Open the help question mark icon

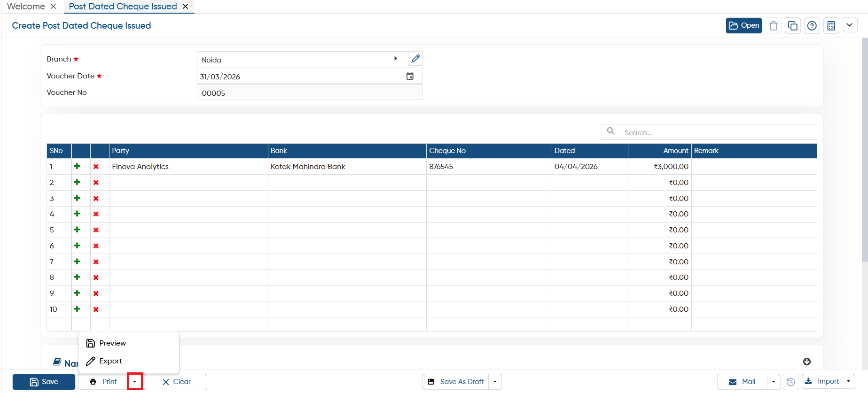812,26
